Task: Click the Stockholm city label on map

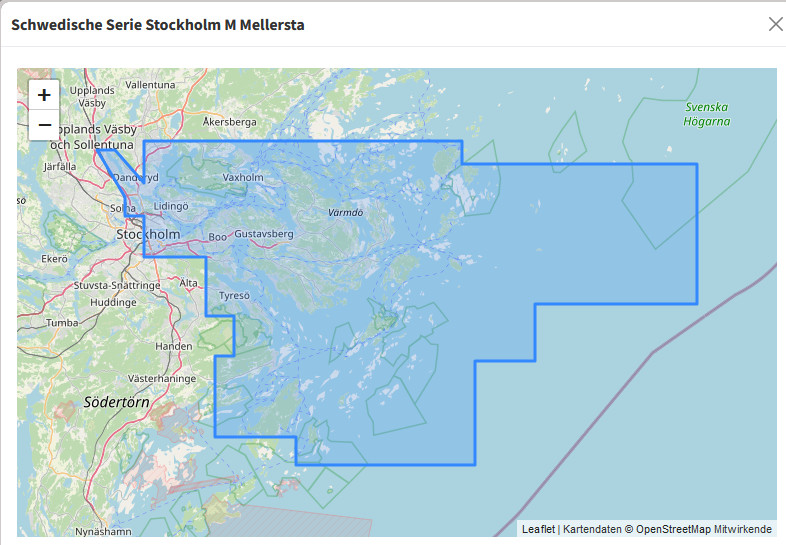Action: pyautogui.click(x=149, y=234)
